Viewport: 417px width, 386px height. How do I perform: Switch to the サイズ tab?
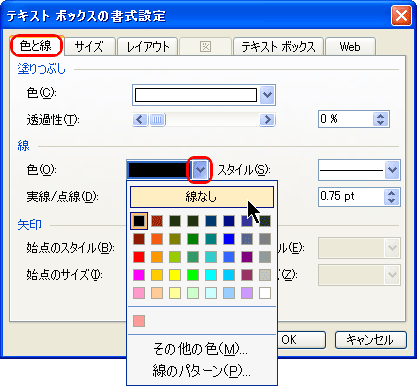tap(89, 47)
